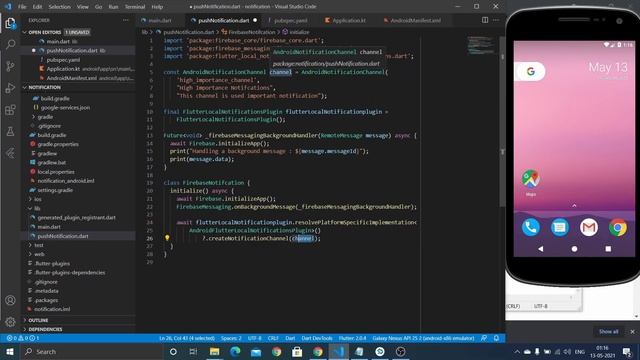Tap the Android back navigation button
Screen dimensions: 640x360
pyautogui.click(x=540, y=249)
